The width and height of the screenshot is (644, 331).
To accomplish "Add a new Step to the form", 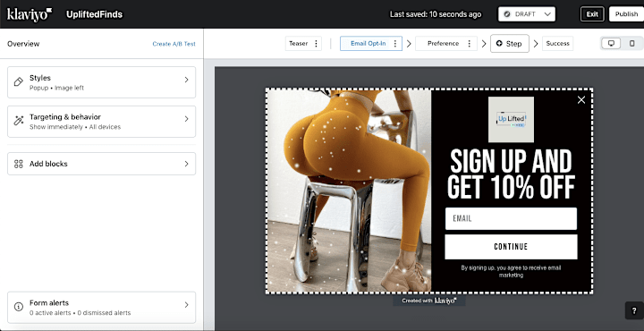I will 510,44.
